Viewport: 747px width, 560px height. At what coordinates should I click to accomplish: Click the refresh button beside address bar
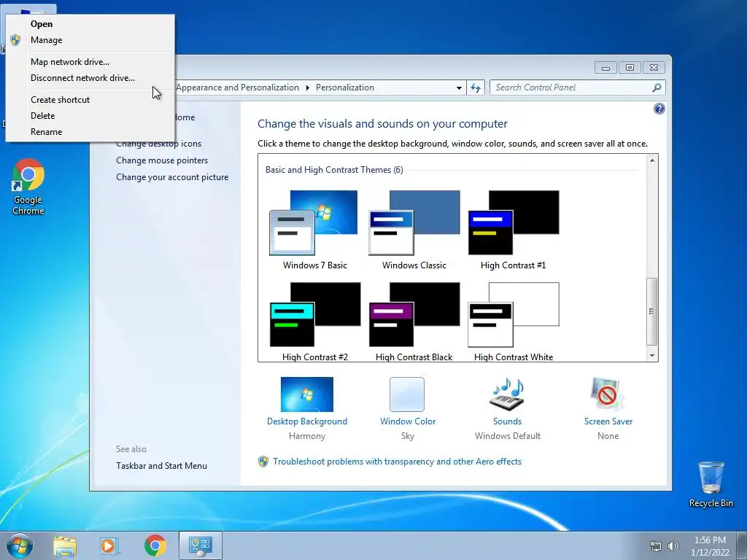tap(476, 87)
